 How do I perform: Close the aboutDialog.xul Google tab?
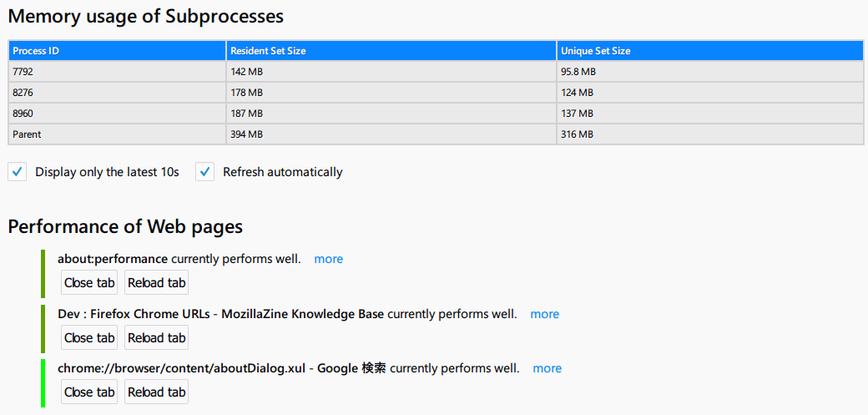pos(89,392)
